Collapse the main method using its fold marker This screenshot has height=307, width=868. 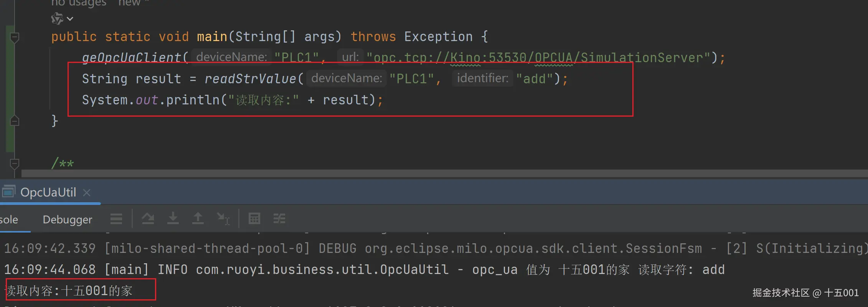pos(15,37)
